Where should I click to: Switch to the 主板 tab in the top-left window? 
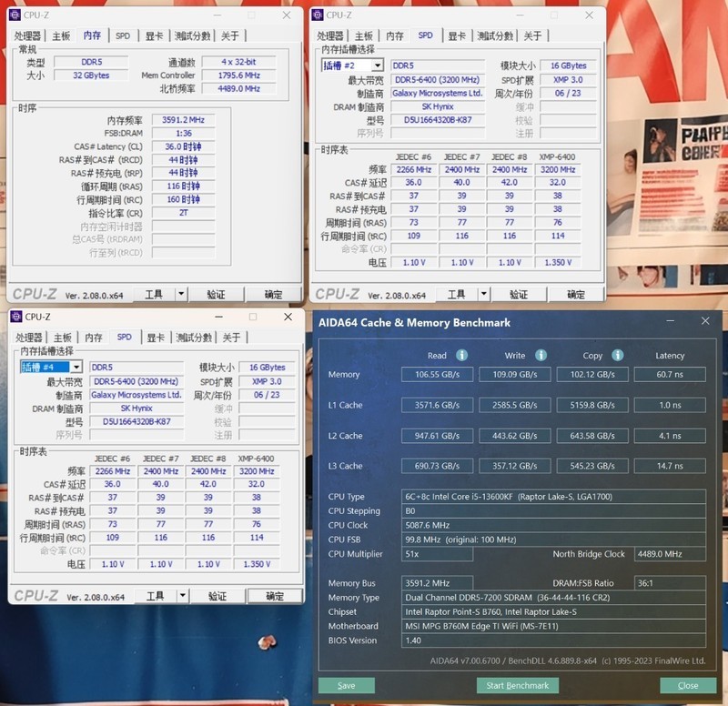click(x=62, y=36)
